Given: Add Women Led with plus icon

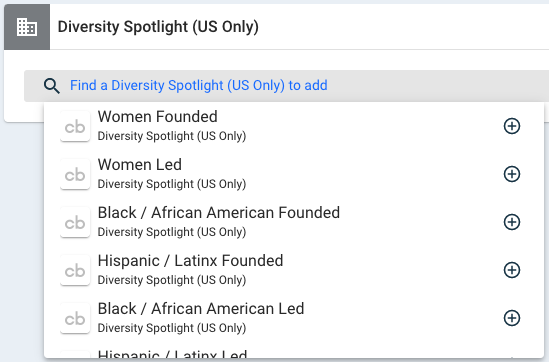Looking at the screenshot, I should click(x=512, y=174).
